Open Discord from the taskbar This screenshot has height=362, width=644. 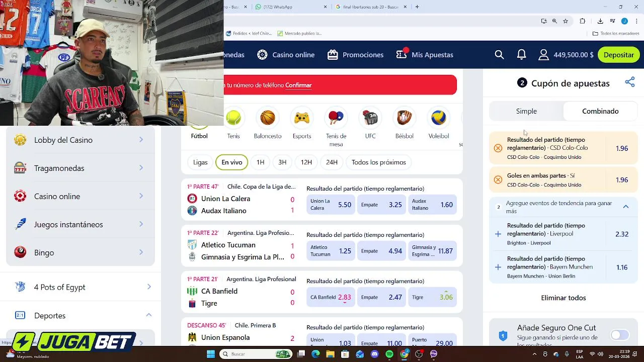(x=374, y=354)
